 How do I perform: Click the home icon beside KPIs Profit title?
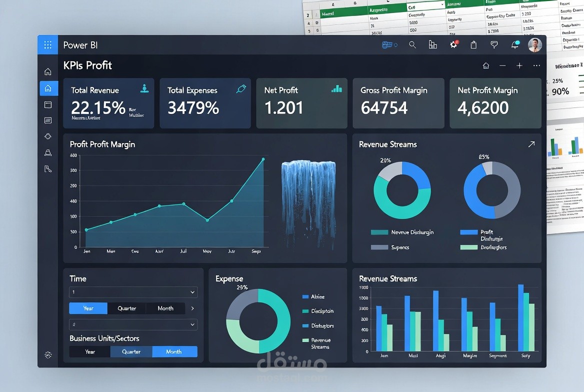click(x=485, y=65)
